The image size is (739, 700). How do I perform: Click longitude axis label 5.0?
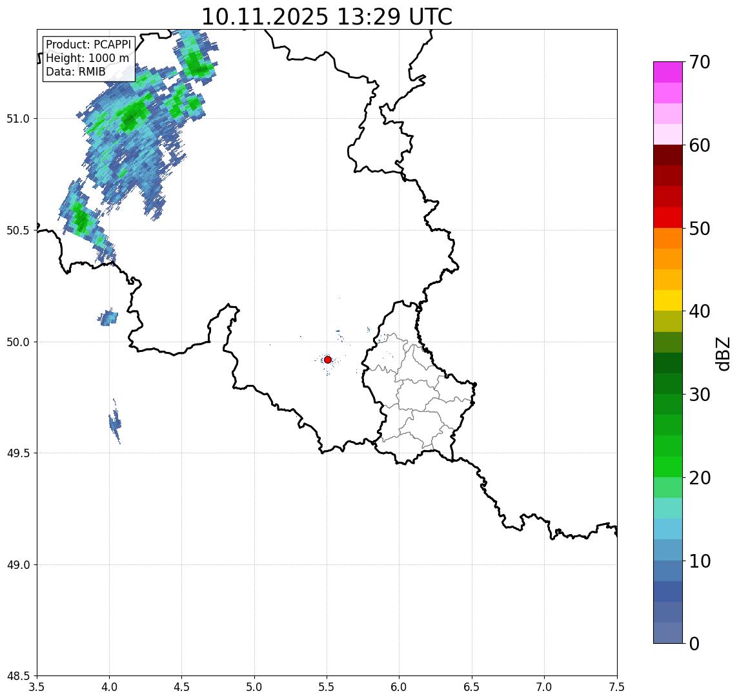(x=254, y=687)
